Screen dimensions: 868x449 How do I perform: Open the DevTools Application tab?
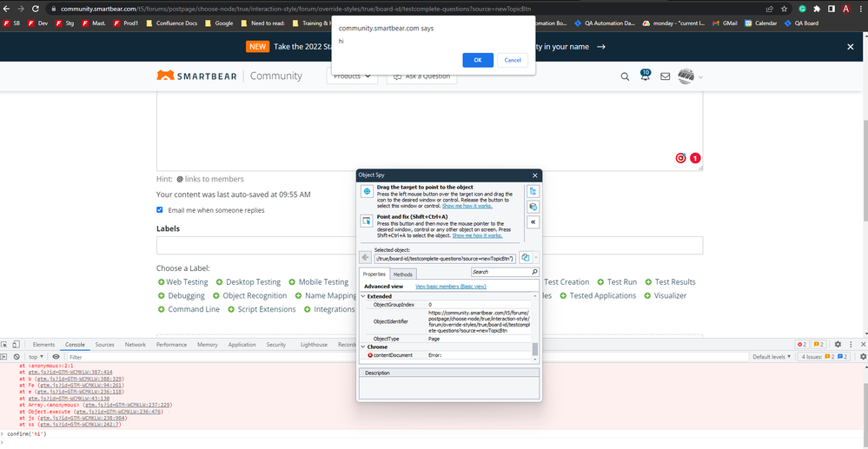click(242, 345)
